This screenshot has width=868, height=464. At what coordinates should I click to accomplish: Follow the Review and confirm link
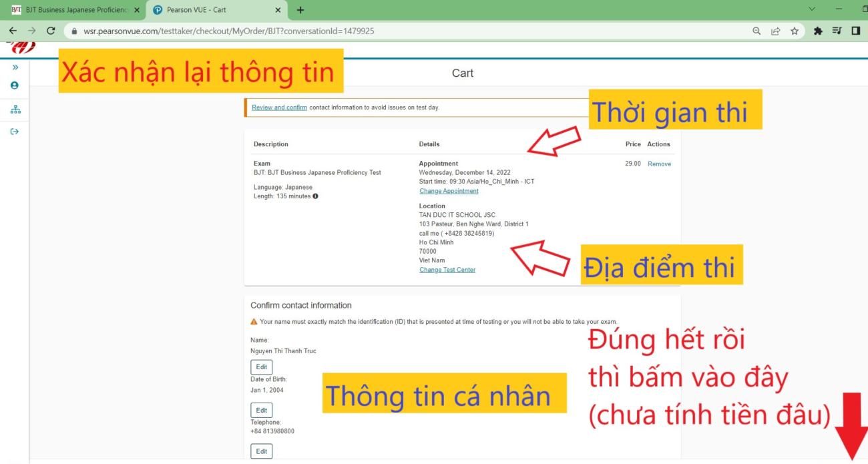(279, 107)
